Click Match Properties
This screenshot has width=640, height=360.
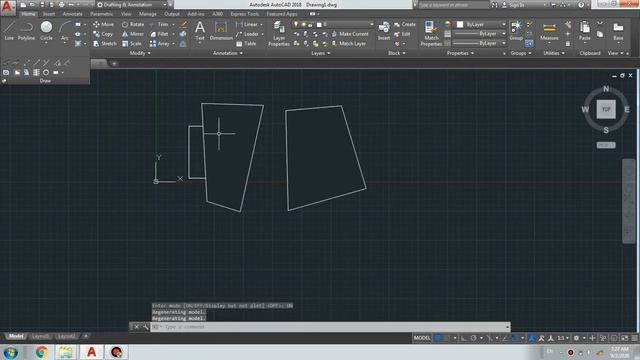coord(431,34)
